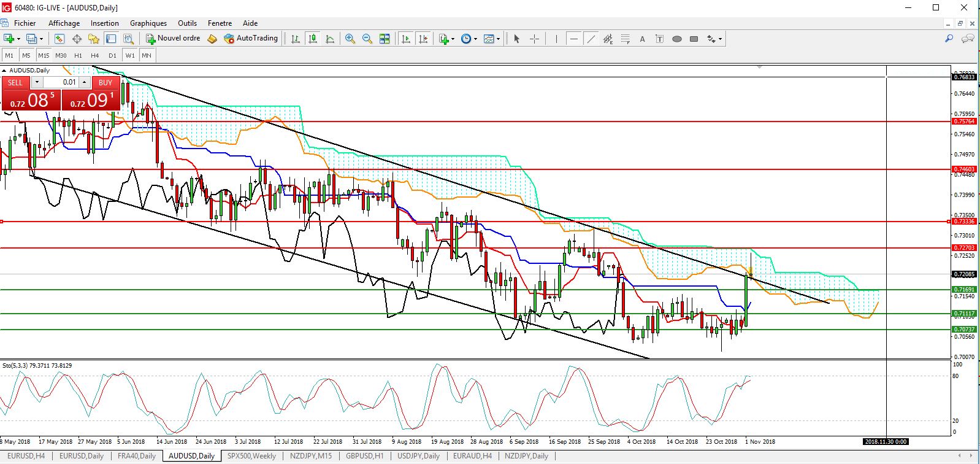The image size is (980, 464).
Task: Open the Strategy Tester icon
Action: (x=128, y=39)
